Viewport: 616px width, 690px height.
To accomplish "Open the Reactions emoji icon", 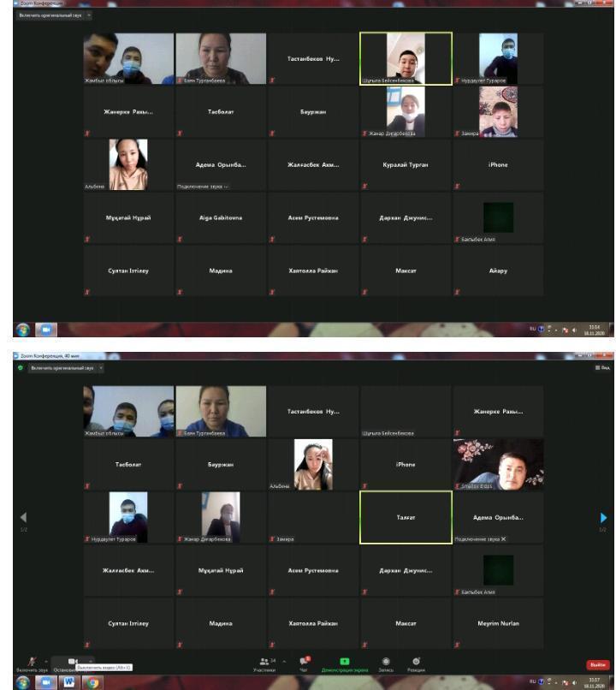I will pos(416,661).
